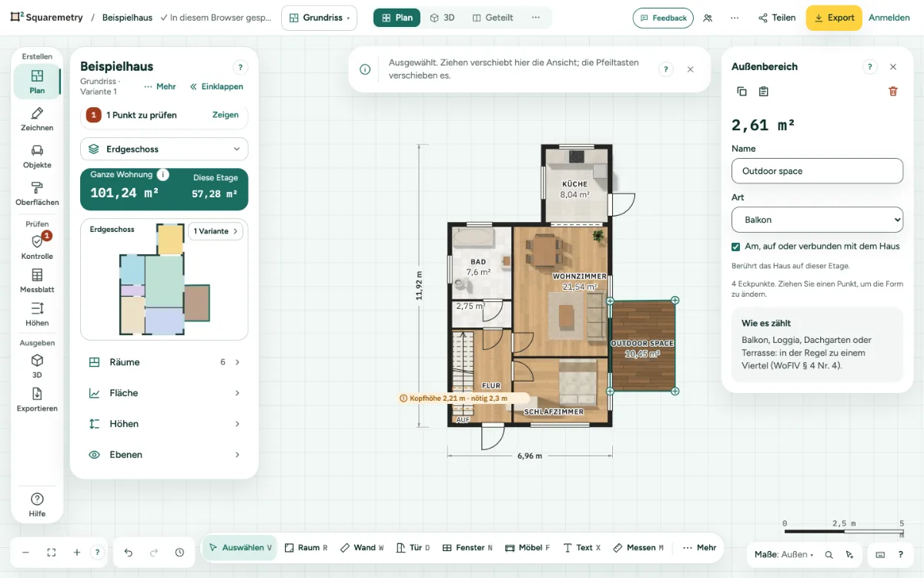Select the Wand tool

362,548
